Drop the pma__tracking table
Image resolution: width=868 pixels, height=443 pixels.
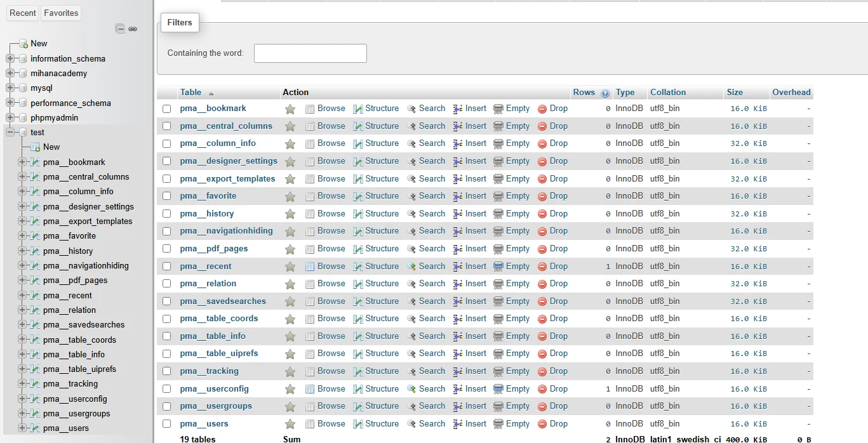click(558, 371)
